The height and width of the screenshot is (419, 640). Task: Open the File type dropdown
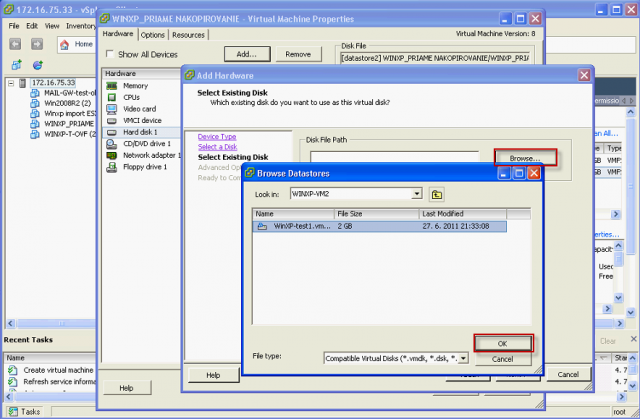pyautogui.click(x=463, y=358)
